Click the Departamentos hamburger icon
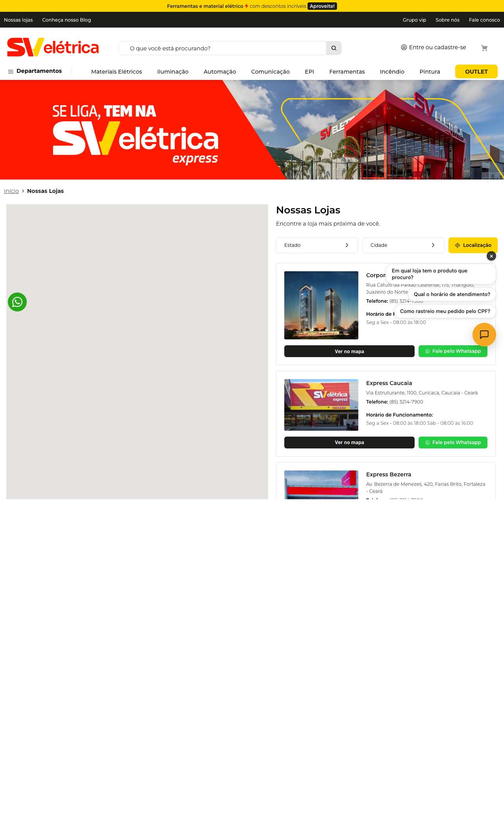Viewport: 504px width, 826px height. coord(11,72)
